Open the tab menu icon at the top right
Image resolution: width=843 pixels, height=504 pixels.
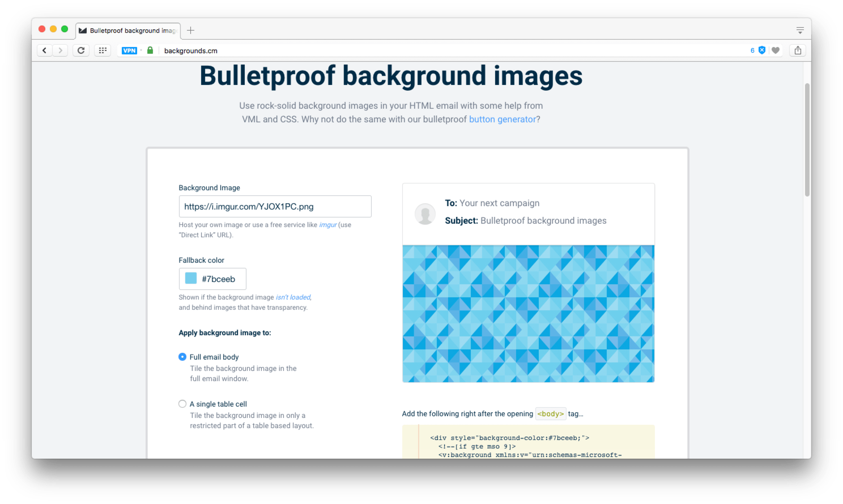(800, 31)
